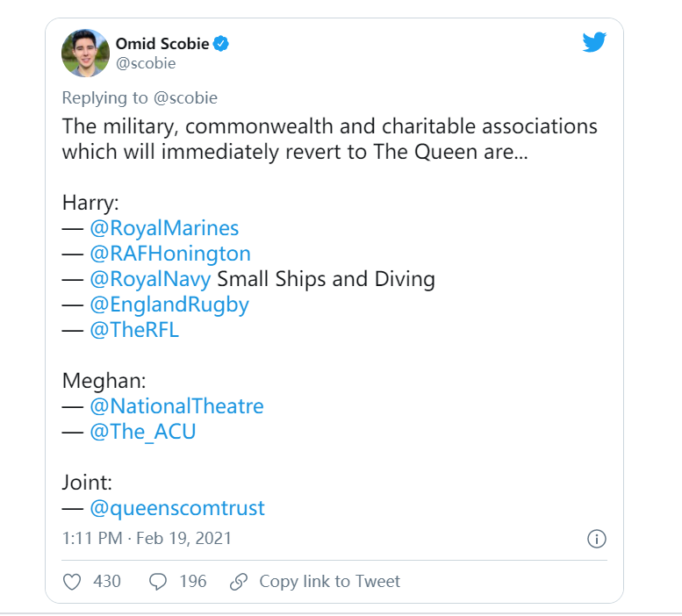Click Copy link to Tweet
This screenshot has height=616, width=682.
[x=329, y=581]
